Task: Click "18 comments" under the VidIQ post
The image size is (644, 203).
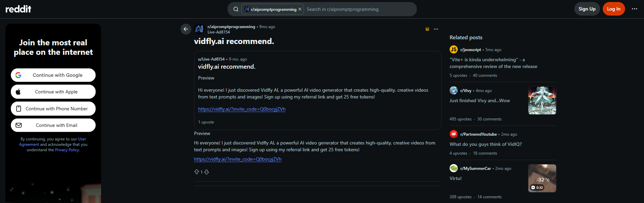Action: (485, 153)
